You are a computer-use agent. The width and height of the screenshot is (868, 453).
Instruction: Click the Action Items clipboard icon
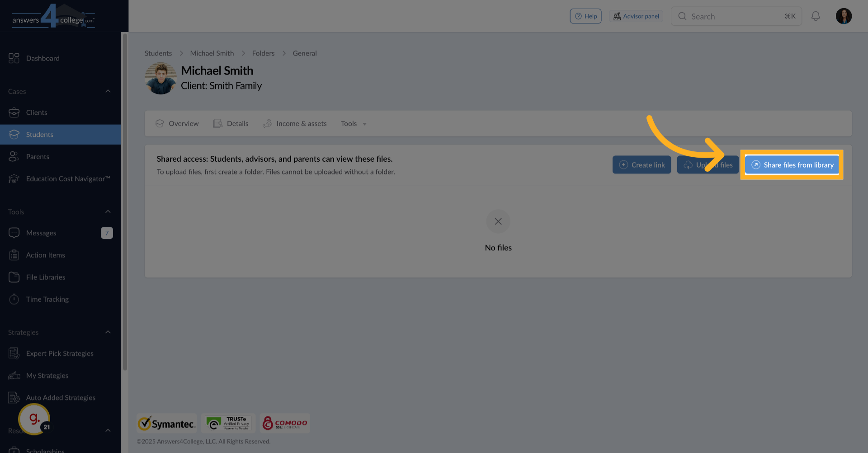tap(14, 255)
